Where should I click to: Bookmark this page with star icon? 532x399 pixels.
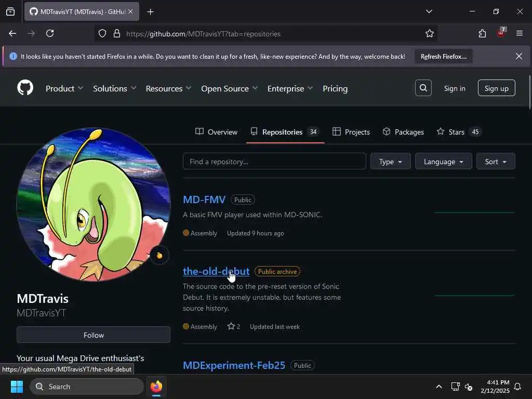tap(430, 34)
